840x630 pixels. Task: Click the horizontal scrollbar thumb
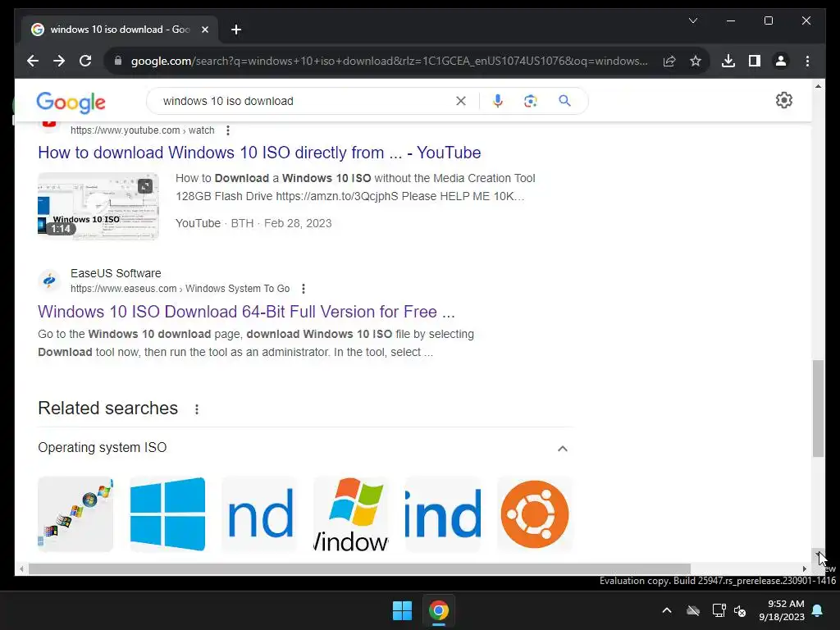(x=359, y=569)
